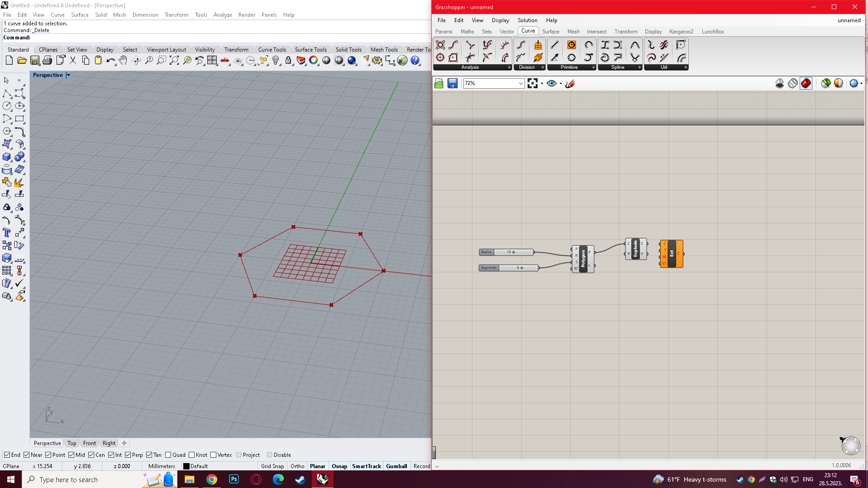The image size is (868, 488).
Task: Click the Undo arrow icon in Rhino
Action: [x=110, y=60]
